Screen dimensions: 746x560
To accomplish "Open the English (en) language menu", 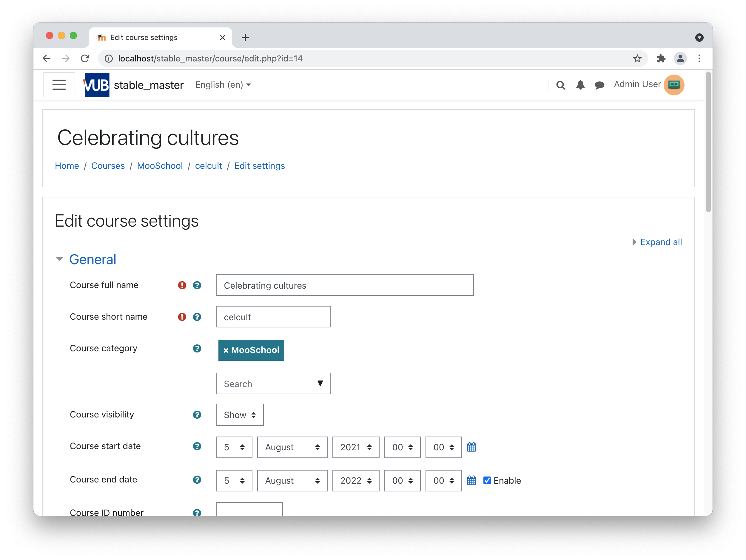I will point(223,85).
